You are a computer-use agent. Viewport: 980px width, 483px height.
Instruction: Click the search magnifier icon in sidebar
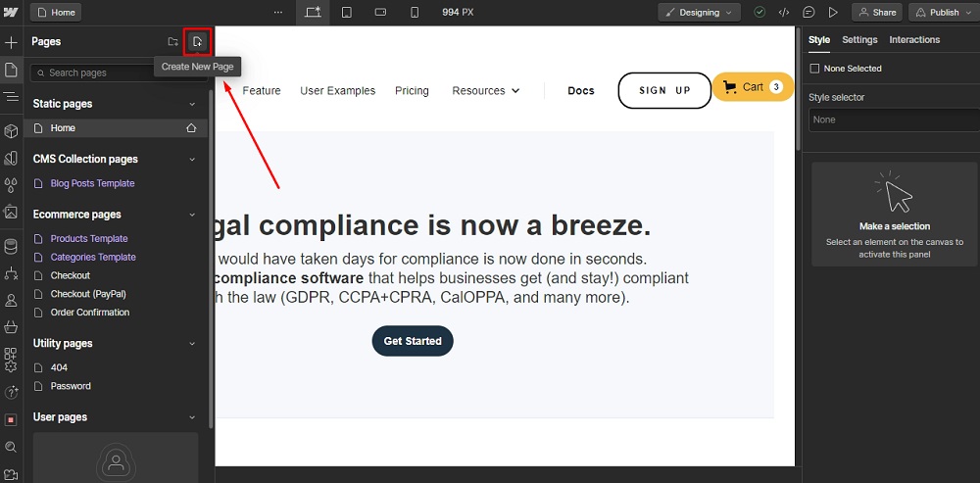(11, 447)
